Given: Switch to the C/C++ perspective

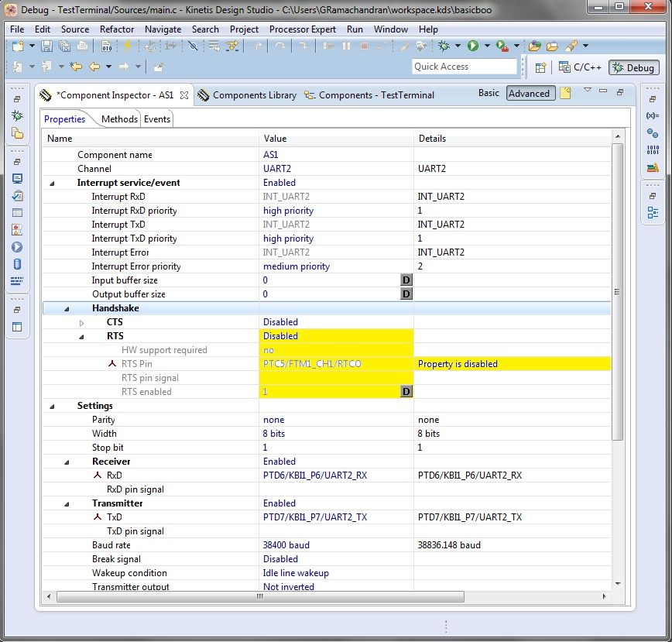Looking at the screenshot, I should pos(581,67).
